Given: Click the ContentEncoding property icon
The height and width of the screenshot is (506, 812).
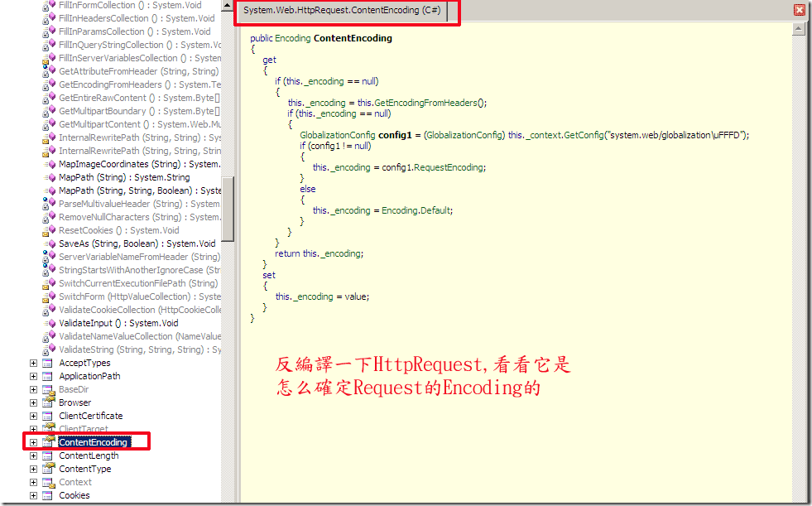Looking at the screenshot, I should [48, 441].
